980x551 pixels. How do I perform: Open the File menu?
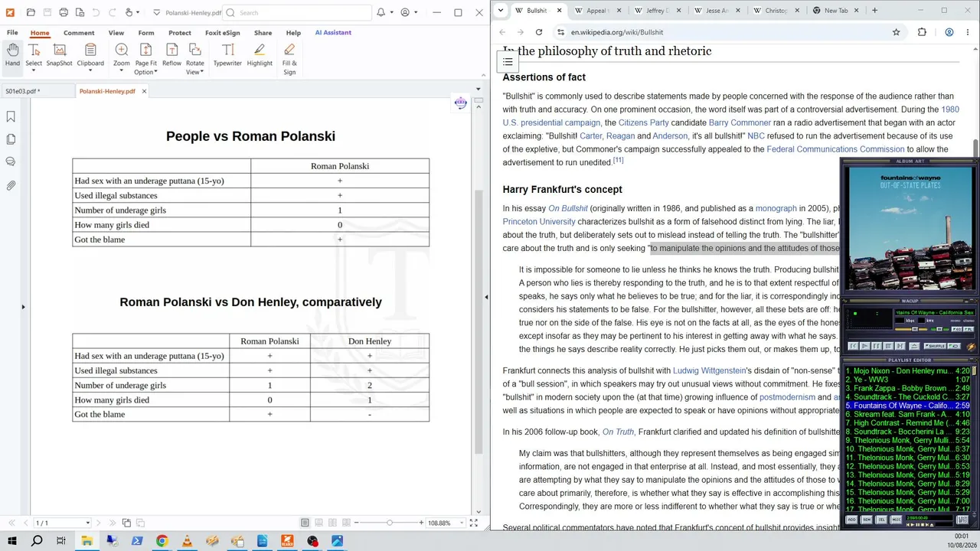pyautogui.click(x=12, y=33)
